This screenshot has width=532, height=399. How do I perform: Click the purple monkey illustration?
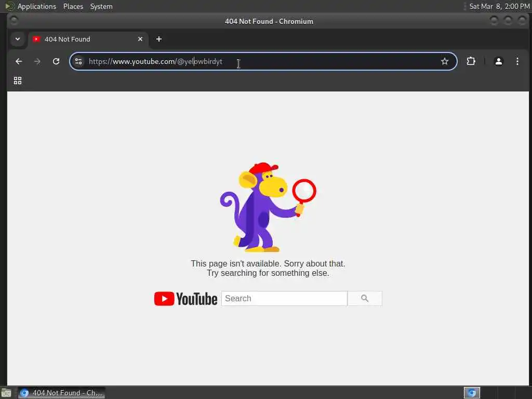[x=268, y=207]
